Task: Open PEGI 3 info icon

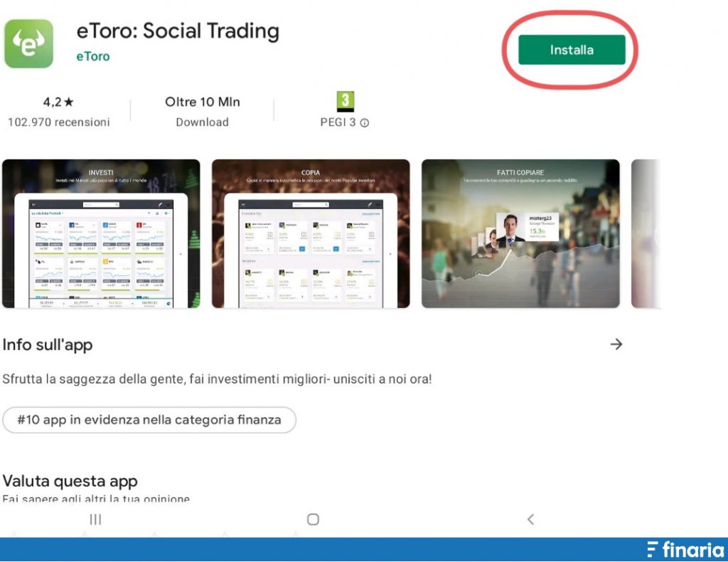Action: 365,123
